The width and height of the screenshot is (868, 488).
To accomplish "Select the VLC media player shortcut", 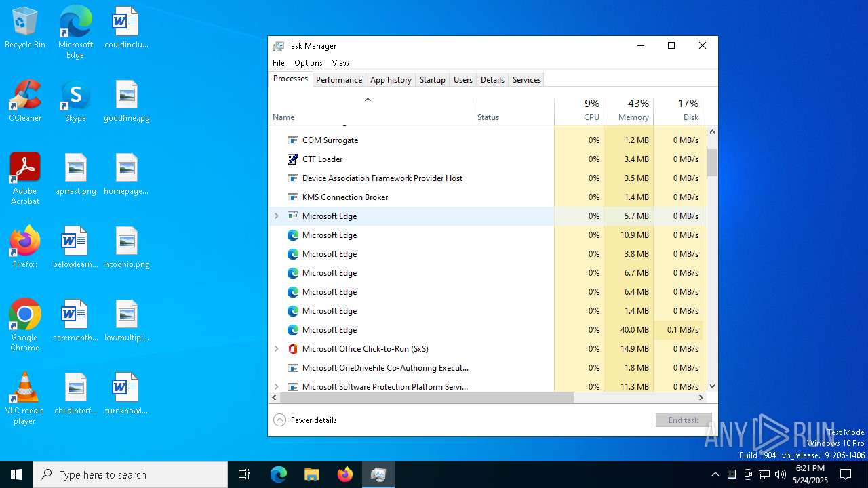I will coord(25,399).
